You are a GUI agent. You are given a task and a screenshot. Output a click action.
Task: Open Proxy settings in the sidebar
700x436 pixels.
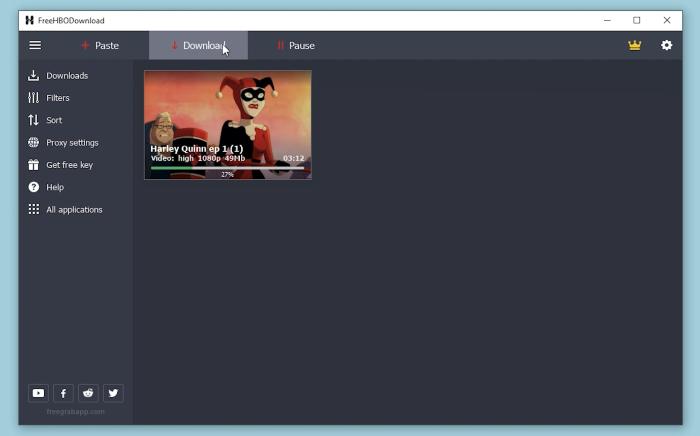(x=63, y=142)
